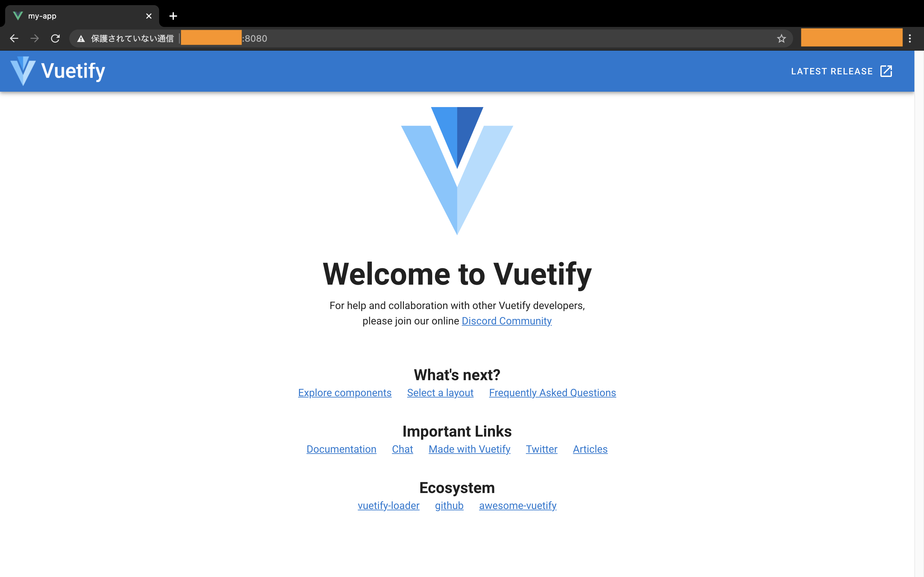The width and height of the screenshot is (924, 577).
Task: Select the 'Explore components' link
Action: (x=345, y=392)
